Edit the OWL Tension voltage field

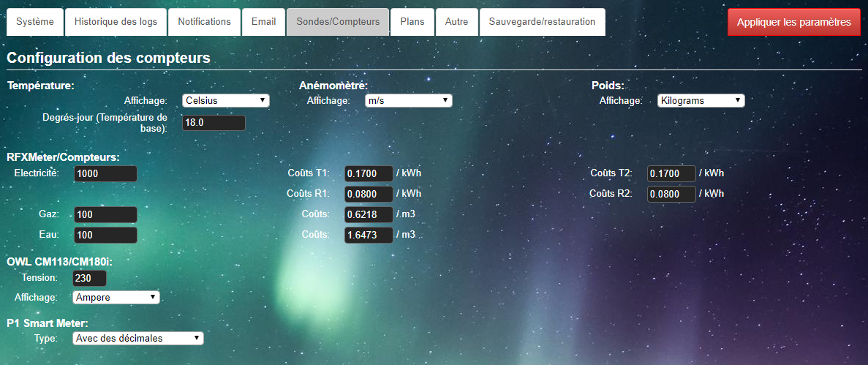click(x=89, y=278)
